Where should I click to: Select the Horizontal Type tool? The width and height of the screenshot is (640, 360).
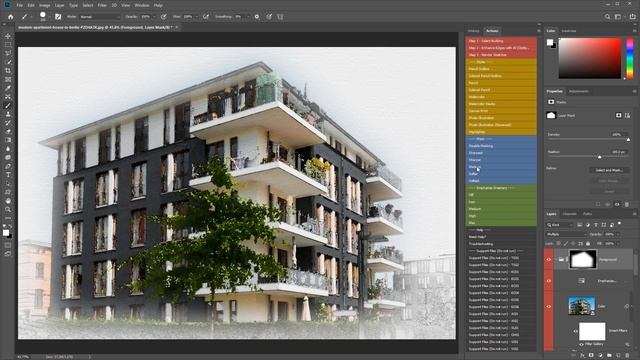click(x=8, y=175)
